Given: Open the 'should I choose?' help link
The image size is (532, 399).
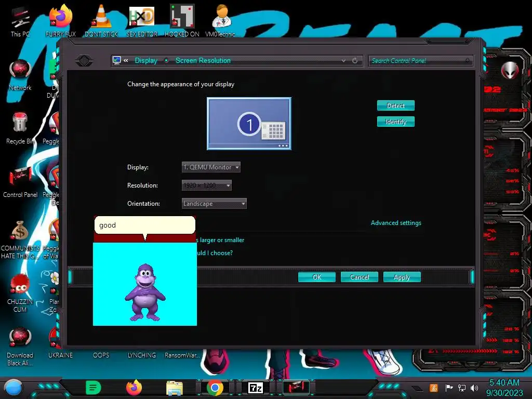Looking at the screenshot, I should pos(215,253).
